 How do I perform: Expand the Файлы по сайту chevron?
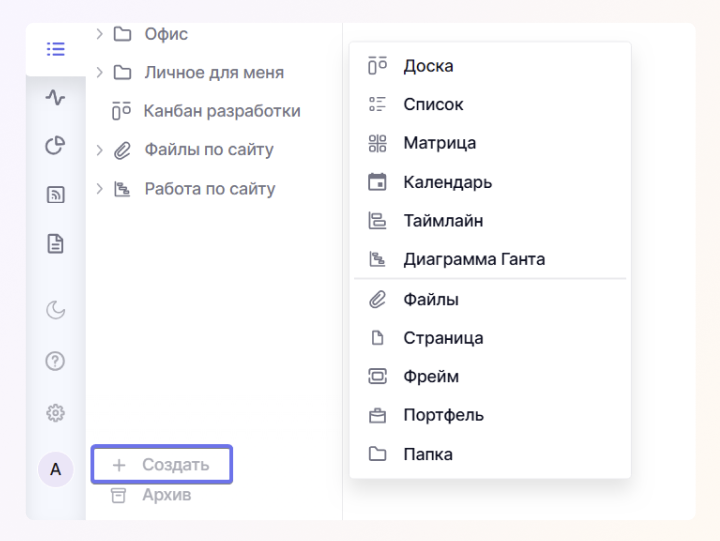tap(100, 150)
